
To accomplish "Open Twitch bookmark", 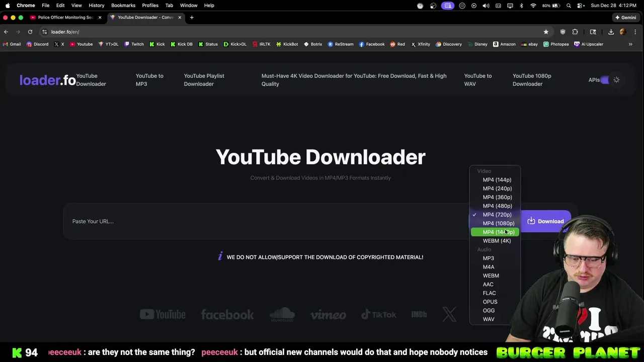I will (134, 44).
